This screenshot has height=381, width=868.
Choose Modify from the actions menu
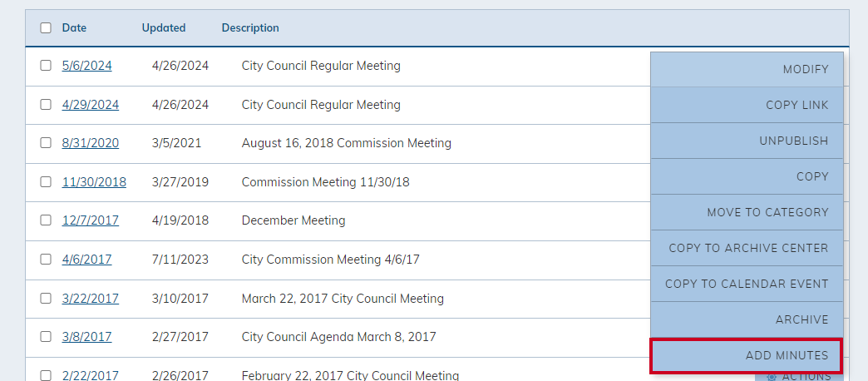coord(747,69)
